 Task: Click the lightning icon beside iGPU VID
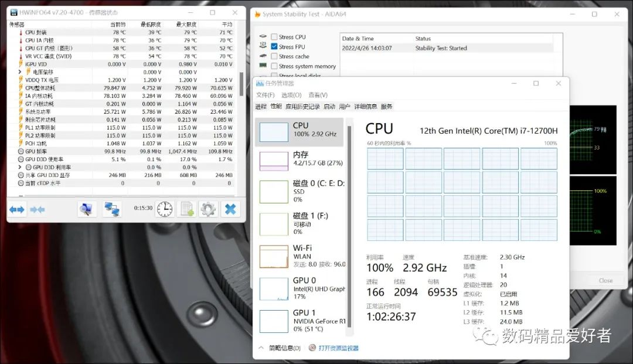coord(21,64)
